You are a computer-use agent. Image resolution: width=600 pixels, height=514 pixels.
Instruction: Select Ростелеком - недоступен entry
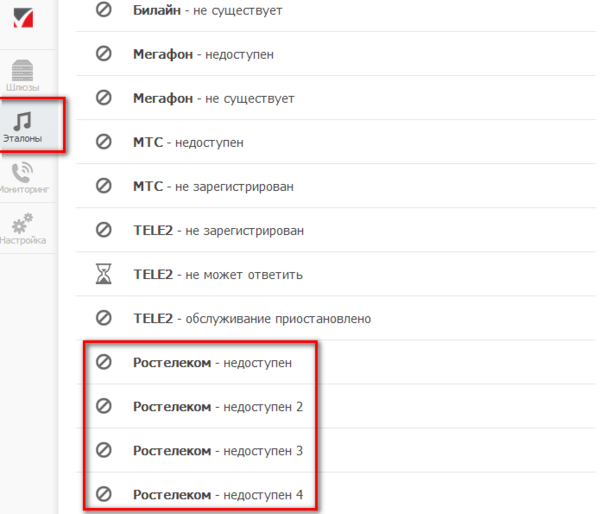click(x=212, y=362)
